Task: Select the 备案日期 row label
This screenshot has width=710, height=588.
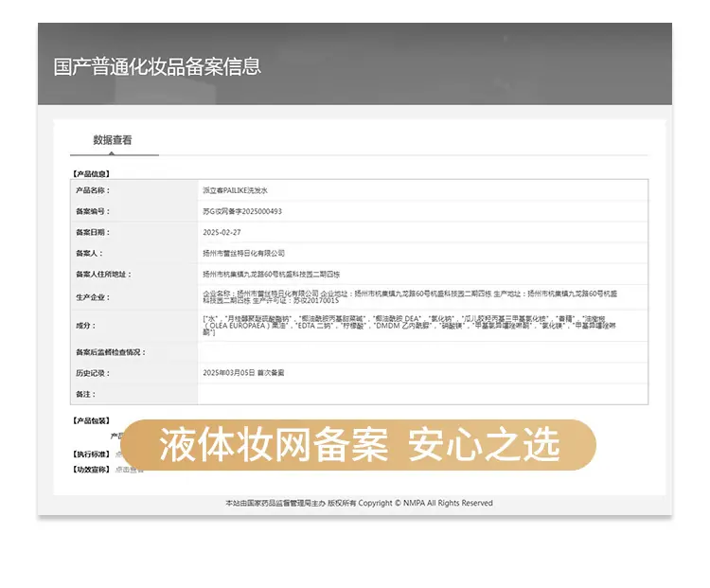Action: click(x=93, y=232)
